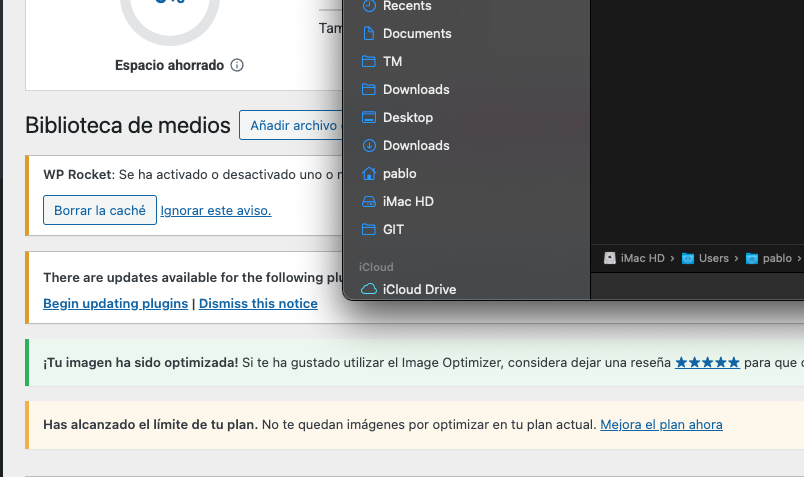Select the iMac HD drive icon in sidebar
804x477 pixels.
(x=369, y=201)
